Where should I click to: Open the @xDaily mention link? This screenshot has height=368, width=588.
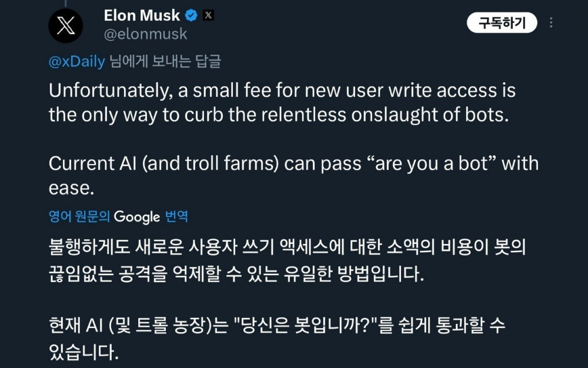tap(76, 62)
